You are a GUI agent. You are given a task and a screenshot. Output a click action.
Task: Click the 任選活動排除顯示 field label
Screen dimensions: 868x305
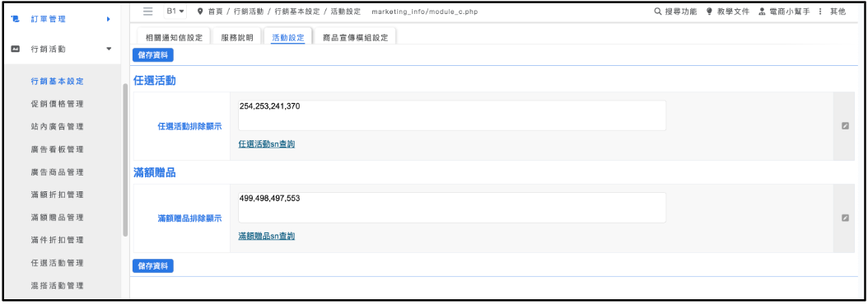click(190, 126)
